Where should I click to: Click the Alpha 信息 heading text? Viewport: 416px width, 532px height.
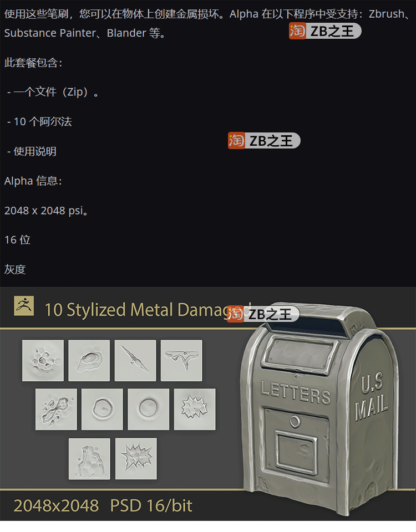coord(33,181)
